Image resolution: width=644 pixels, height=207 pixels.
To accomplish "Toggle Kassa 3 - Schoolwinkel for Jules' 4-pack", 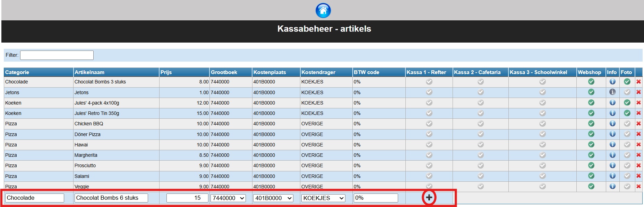I will coord(542,103).
